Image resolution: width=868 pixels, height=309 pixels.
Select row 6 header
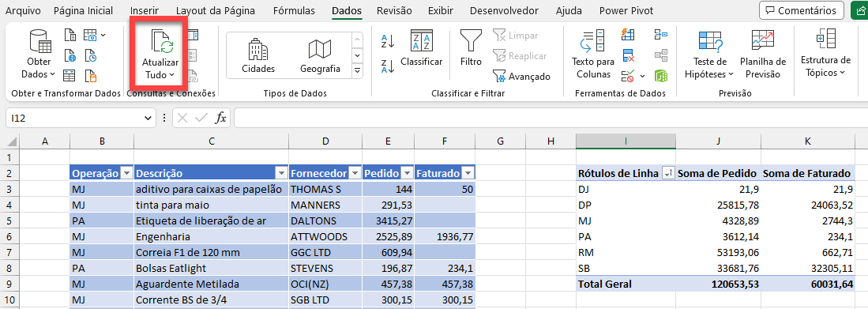[x=9, y=236]
